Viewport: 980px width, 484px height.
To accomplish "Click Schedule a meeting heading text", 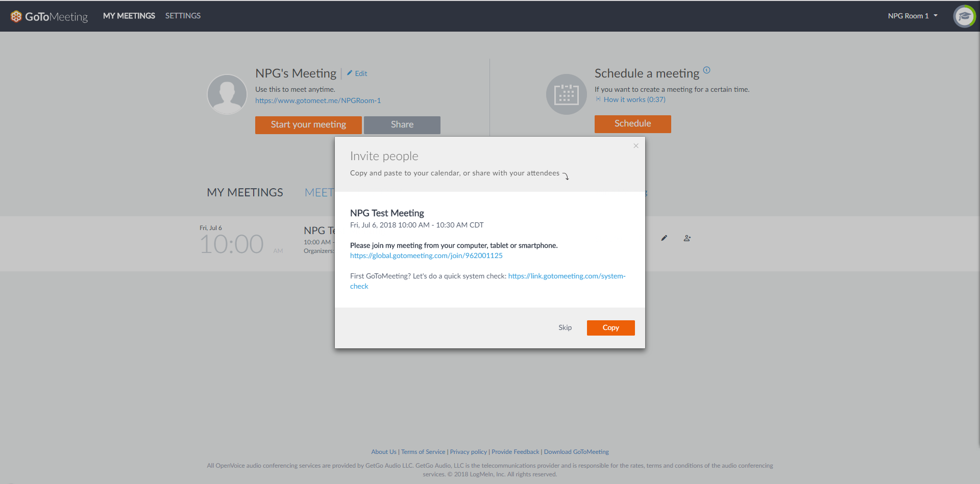I will 647,73.
